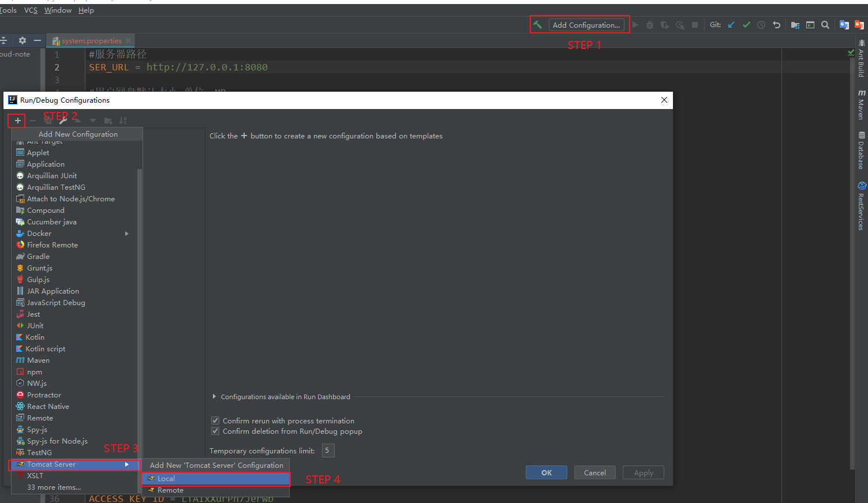The image size is (868, 503).
Task: Toggle Confirm rerun with process termination
Action: (x=215, y=421)
